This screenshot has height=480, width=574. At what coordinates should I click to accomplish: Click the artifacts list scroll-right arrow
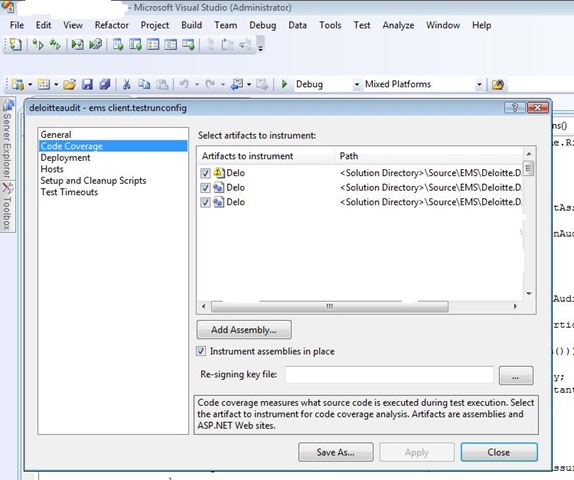[x=515, y=306]
